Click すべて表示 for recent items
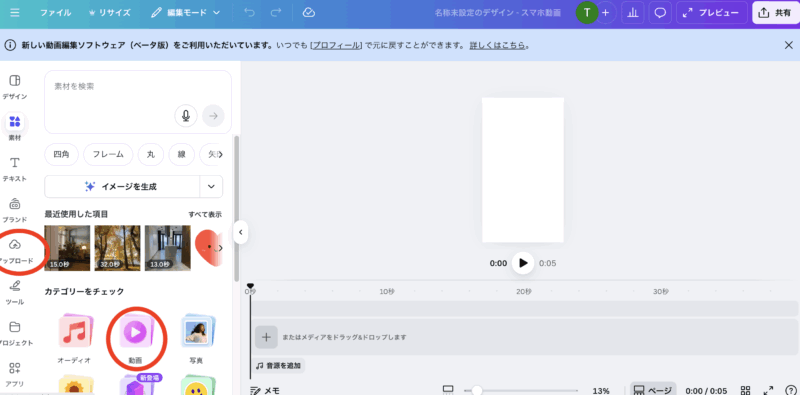800x395 pixels. click(205, 214)
